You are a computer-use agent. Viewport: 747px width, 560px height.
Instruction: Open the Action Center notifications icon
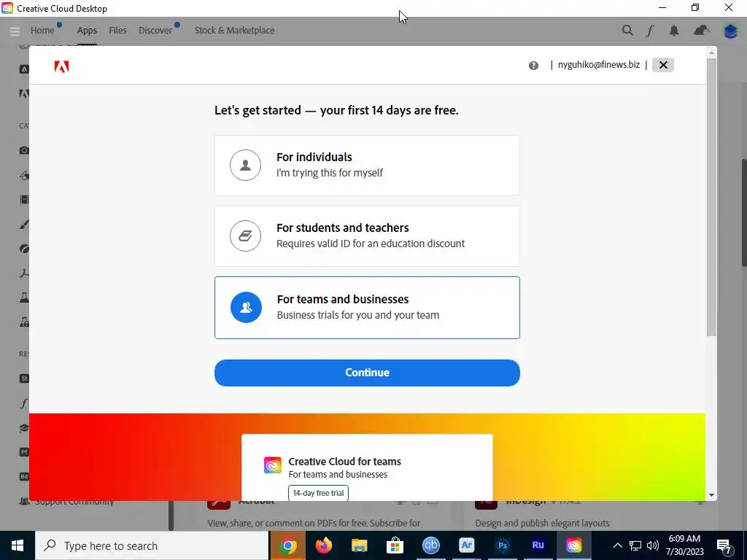pos(724,546)
